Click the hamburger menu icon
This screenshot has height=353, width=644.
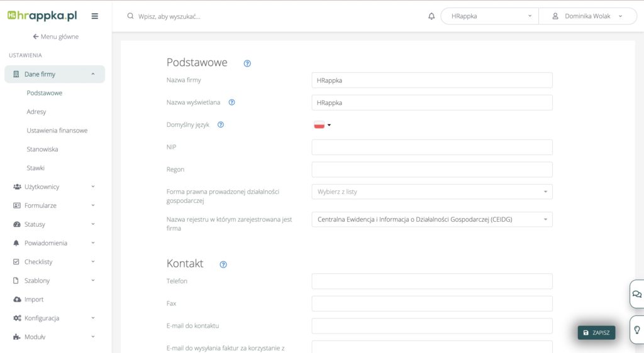pyautogui.click(x=94, y=16)
